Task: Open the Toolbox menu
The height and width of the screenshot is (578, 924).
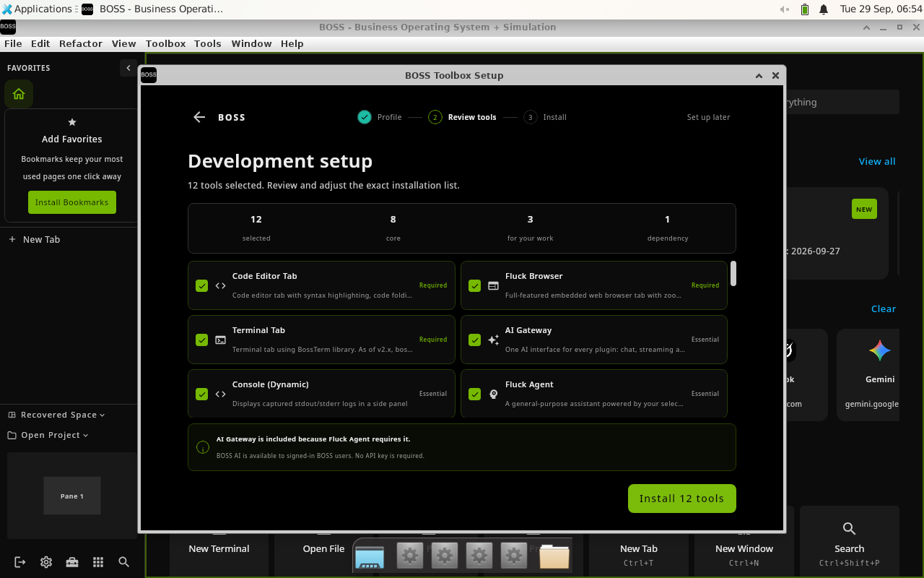Action: 165,43
